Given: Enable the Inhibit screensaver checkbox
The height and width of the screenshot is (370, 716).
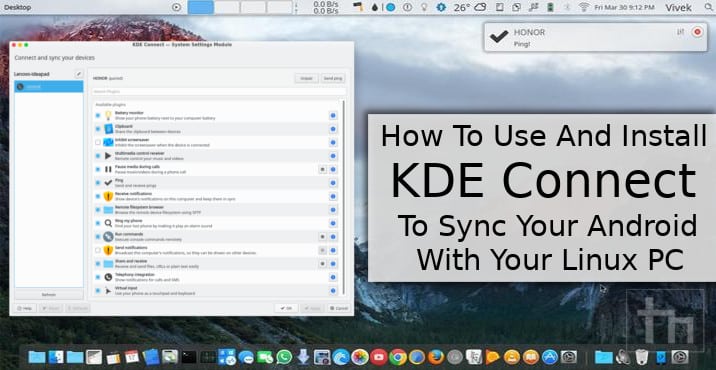Looking at the screenshot, I should click(x=98, y=143).
